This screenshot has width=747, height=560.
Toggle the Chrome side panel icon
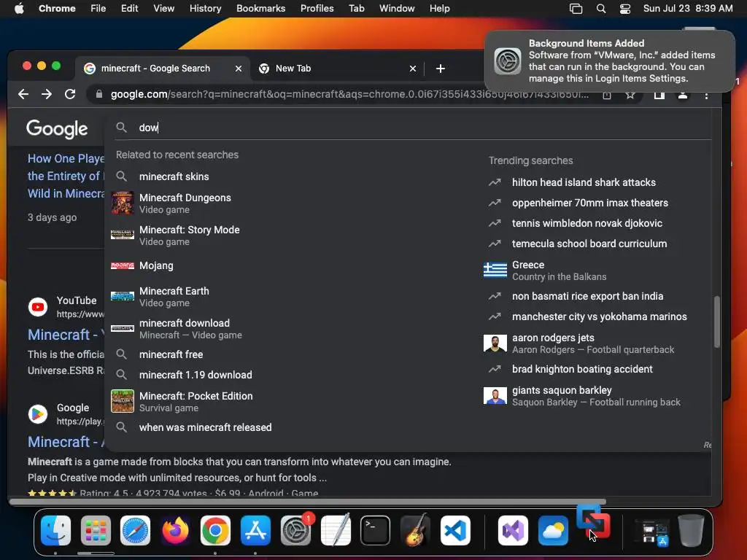(659, 95)
